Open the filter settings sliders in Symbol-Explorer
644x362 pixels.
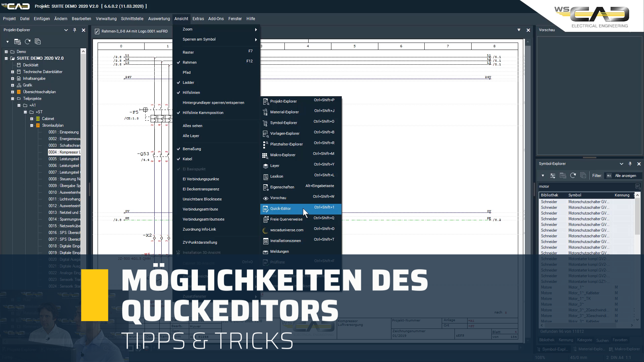[552, 175]
